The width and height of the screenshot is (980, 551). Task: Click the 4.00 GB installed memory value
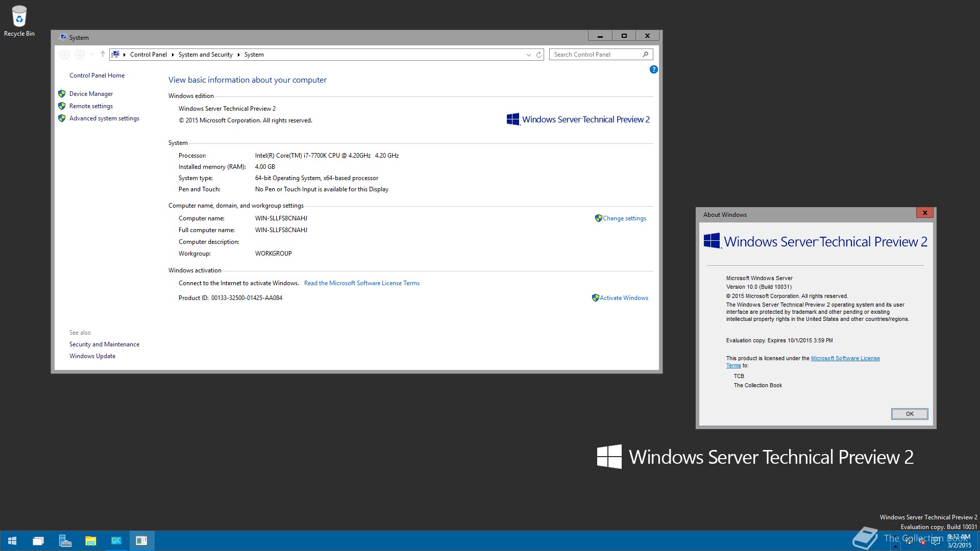click(x=265, y=167)
